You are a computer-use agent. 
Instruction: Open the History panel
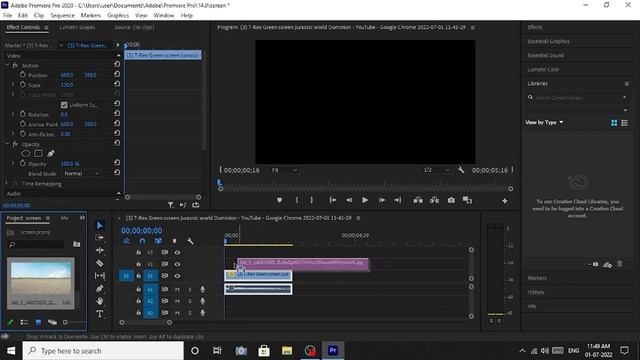point(536,292)
